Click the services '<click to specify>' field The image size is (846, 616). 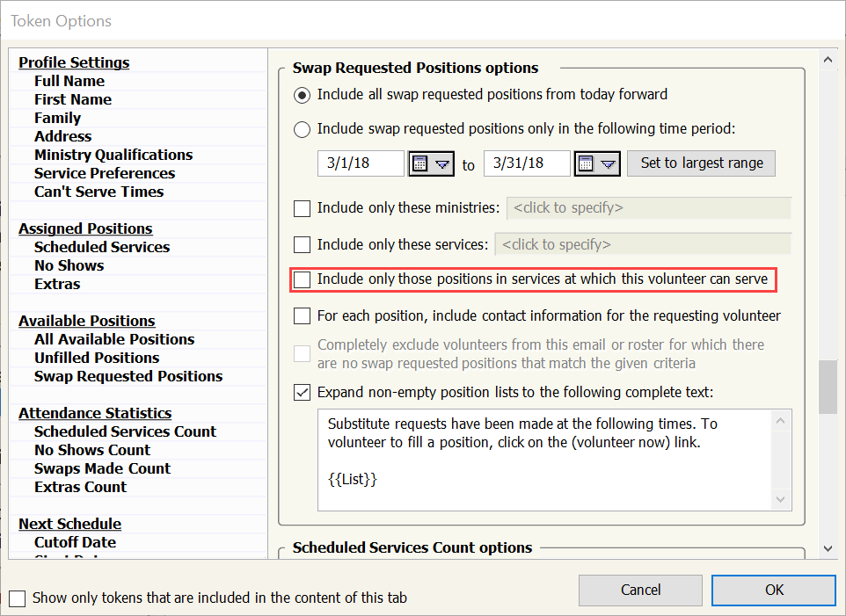642,244
